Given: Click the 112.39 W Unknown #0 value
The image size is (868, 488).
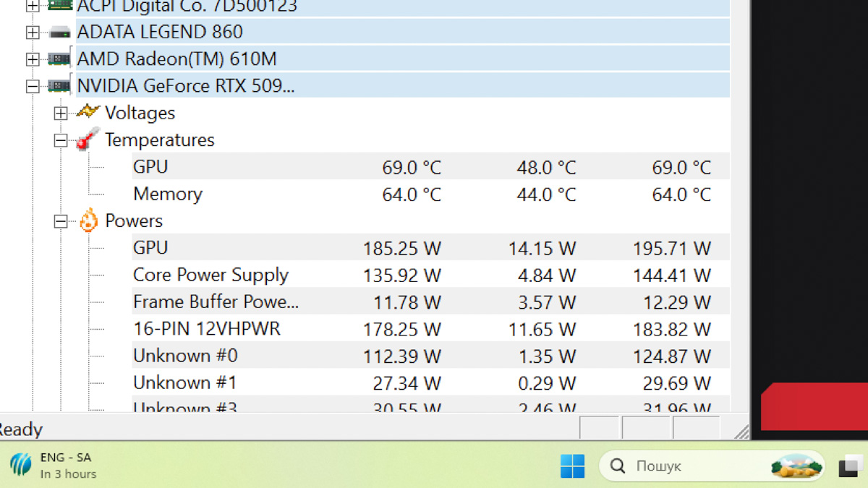Looking at the screenshot, I should pos(402,356).
